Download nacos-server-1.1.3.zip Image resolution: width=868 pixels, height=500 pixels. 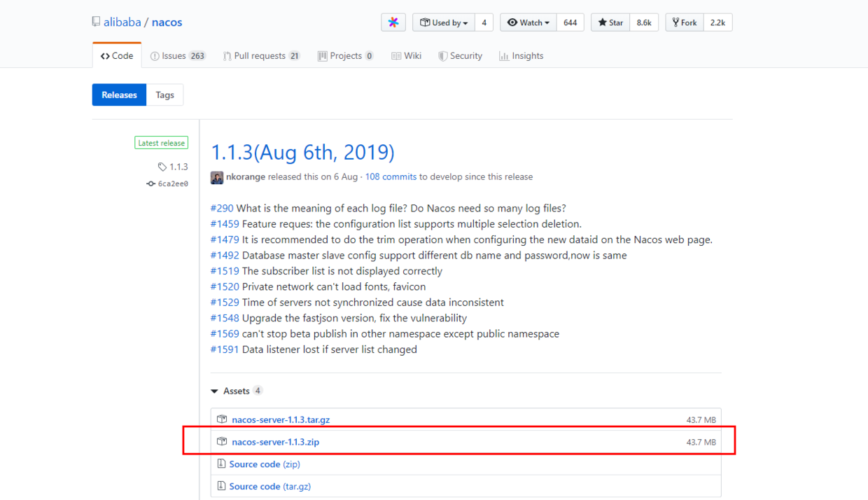[x=275, y=442]
